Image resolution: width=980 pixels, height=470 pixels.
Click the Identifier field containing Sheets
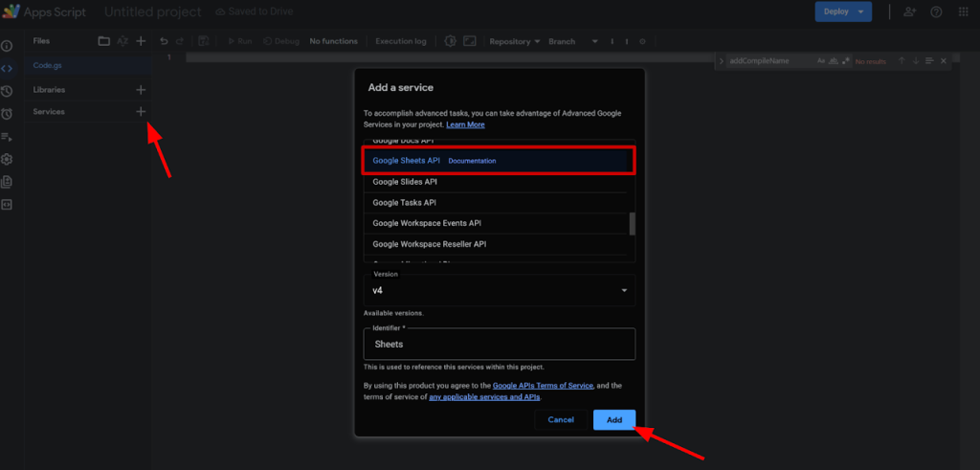coord(499,344)
